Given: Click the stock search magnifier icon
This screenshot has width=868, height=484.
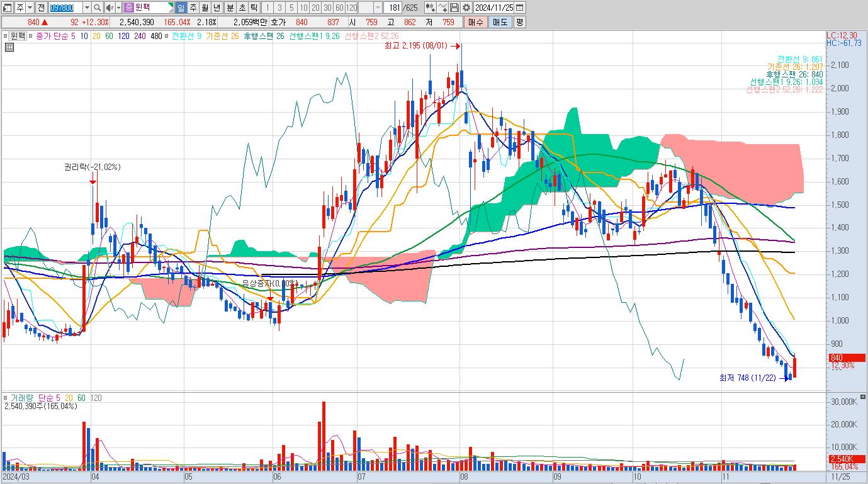Looking at the screenshot, I should (98, 8).
